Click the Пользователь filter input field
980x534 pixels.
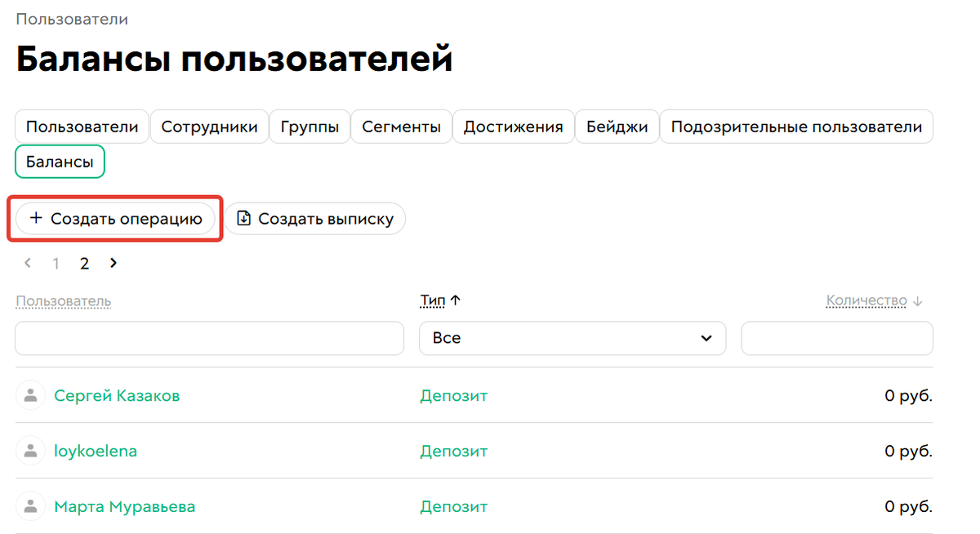point(209,338)
